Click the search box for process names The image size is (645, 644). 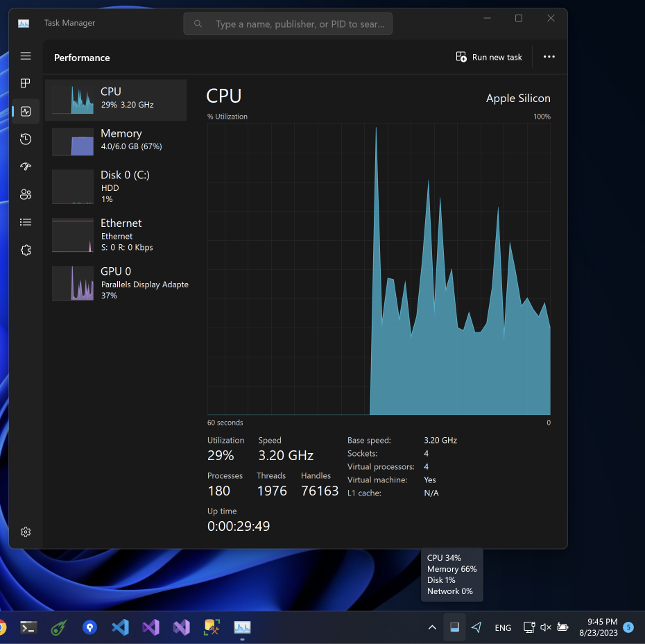click(x=287, y=23)
